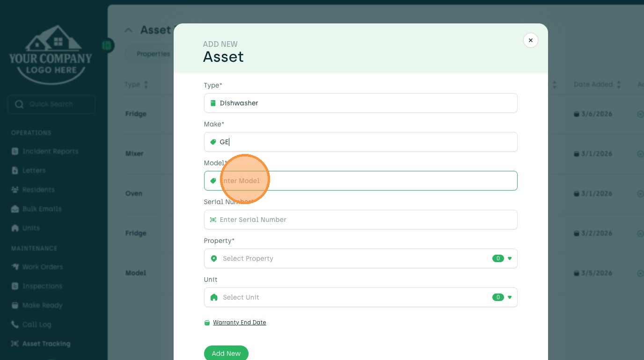Click the Enter Serial Number field
This screenshot has height=360, width=644.
[360, 220]
